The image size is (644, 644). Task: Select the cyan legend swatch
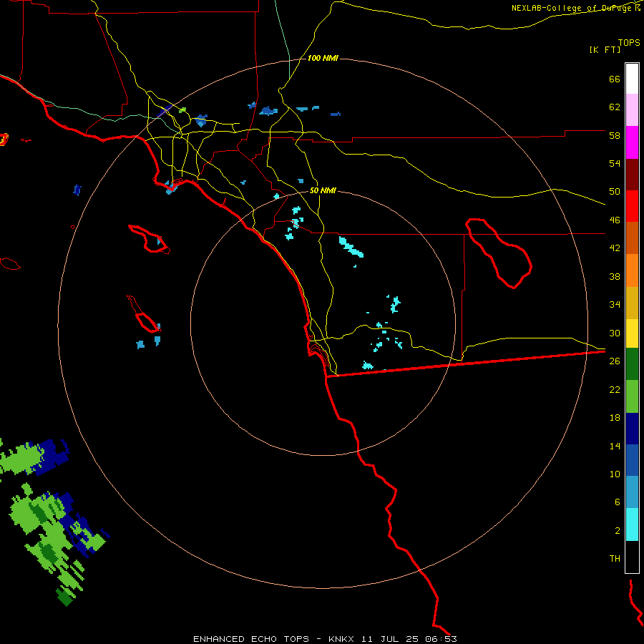point(632,525)
